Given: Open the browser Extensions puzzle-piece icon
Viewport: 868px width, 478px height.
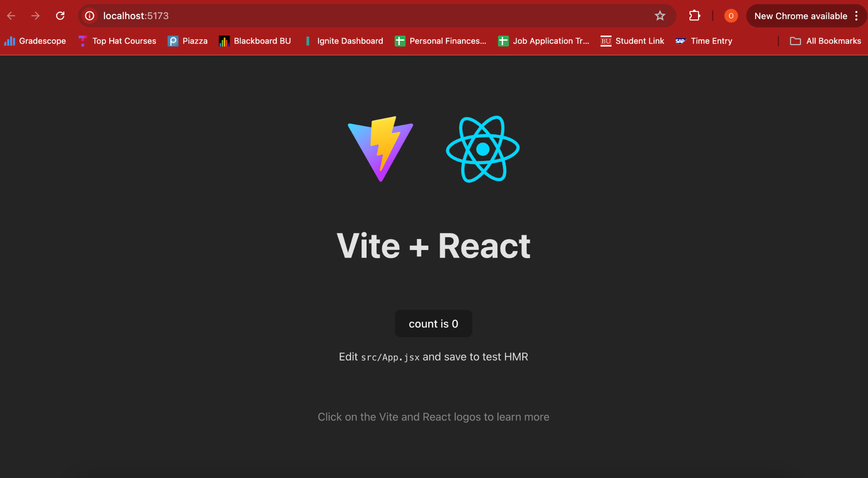Looking at the screenshot, I should [x=694, y=15].
